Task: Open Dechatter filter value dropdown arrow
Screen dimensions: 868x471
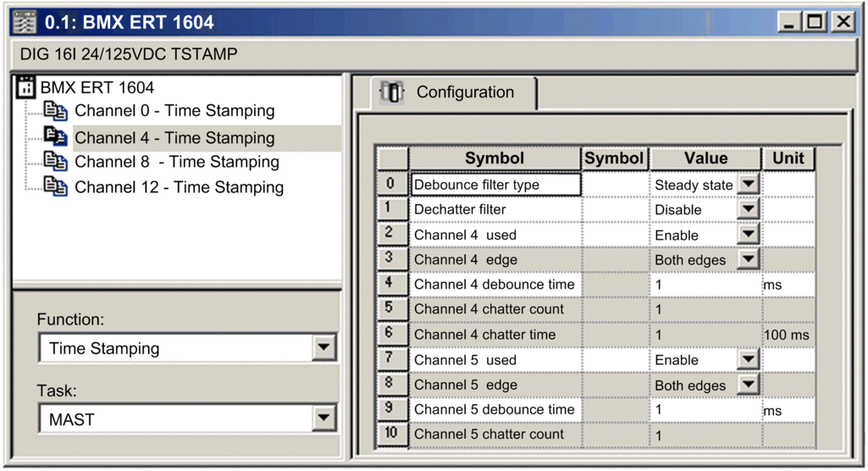Action: [x=749, y=208]
